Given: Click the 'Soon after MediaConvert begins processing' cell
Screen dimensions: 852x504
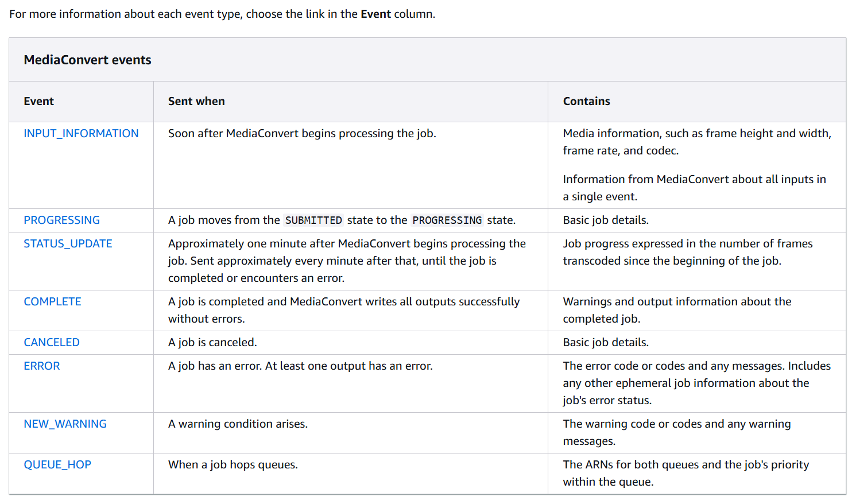Looking at the screenshot, I should [x=302, y=133].
